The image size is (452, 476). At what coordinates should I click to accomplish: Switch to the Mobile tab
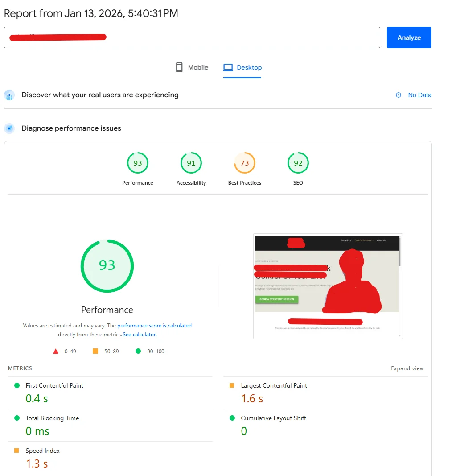pyautogui.click(x=191, y=67)
